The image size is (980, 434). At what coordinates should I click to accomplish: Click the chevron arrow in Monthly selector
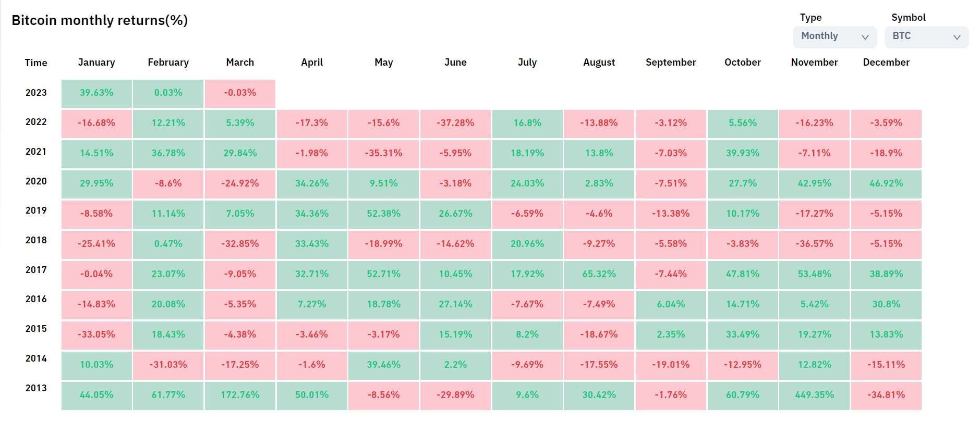[865, 37]
